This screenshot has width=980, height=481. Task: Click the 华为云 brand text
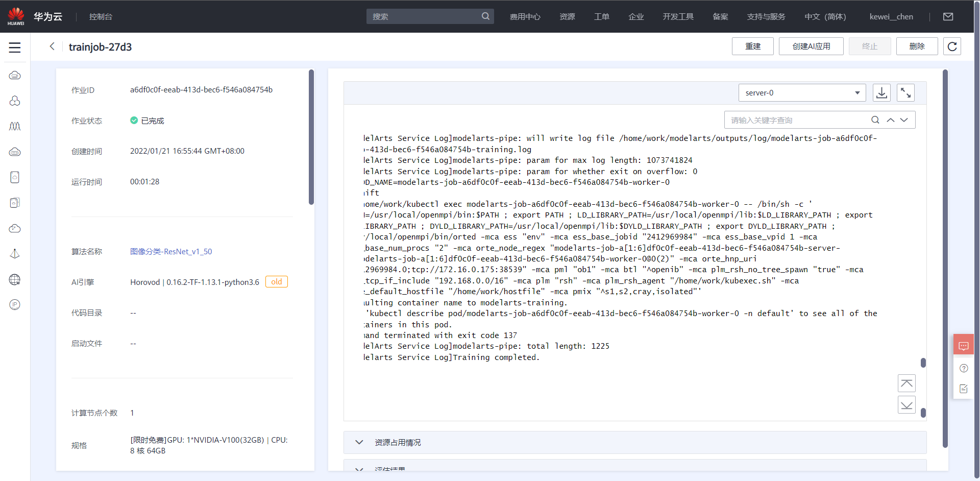click(x=48, y=17)
